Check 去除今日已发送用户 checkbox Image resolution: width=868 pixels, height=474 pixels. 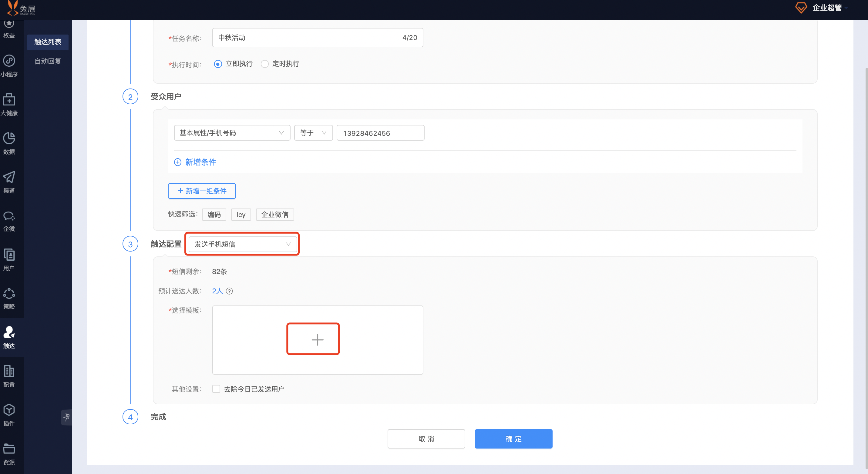(216, 389)
